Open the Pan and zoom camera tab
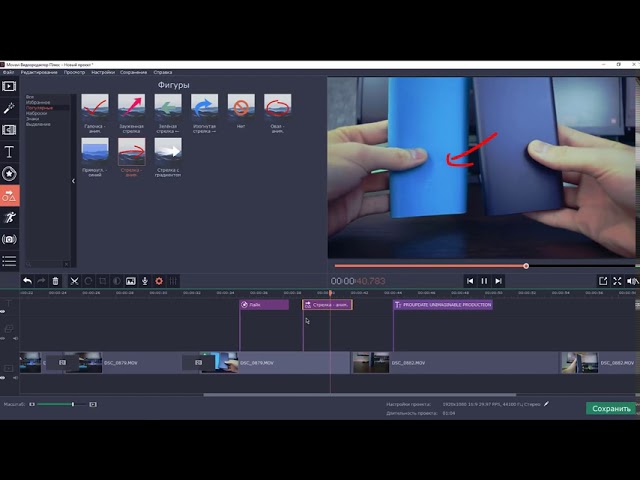The image size is (640, 480). click(x=9, y=239)
